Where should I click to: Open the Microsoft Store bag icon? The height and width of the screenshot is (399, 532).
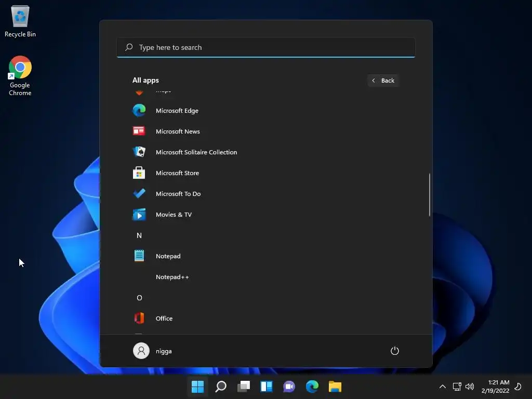(139, 172)
